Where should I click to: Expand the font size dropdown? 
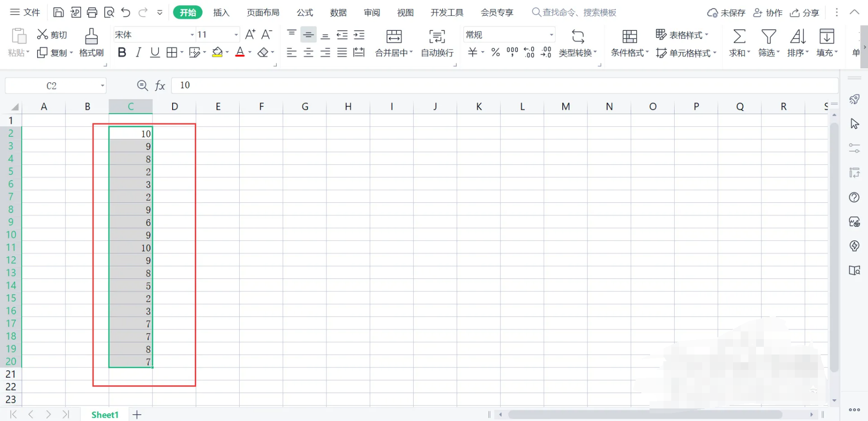(x=236, y=35)
